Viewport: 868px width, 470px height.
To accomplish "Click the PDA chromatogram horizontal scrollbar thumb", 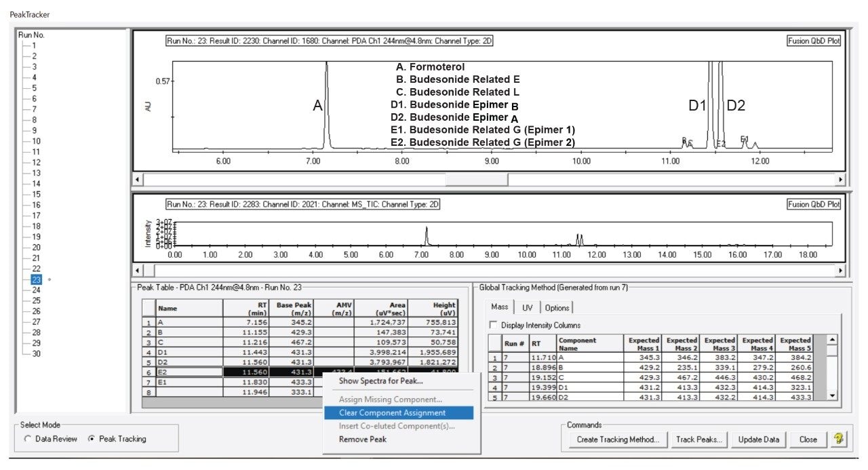I will 486,180.
